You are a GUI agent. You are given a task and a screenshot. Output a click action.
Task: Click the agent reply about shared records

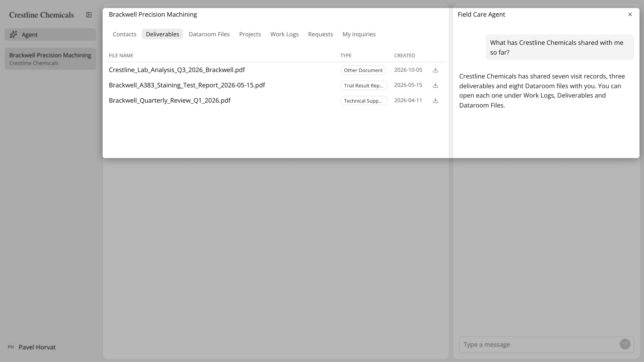tap(542, 91)
